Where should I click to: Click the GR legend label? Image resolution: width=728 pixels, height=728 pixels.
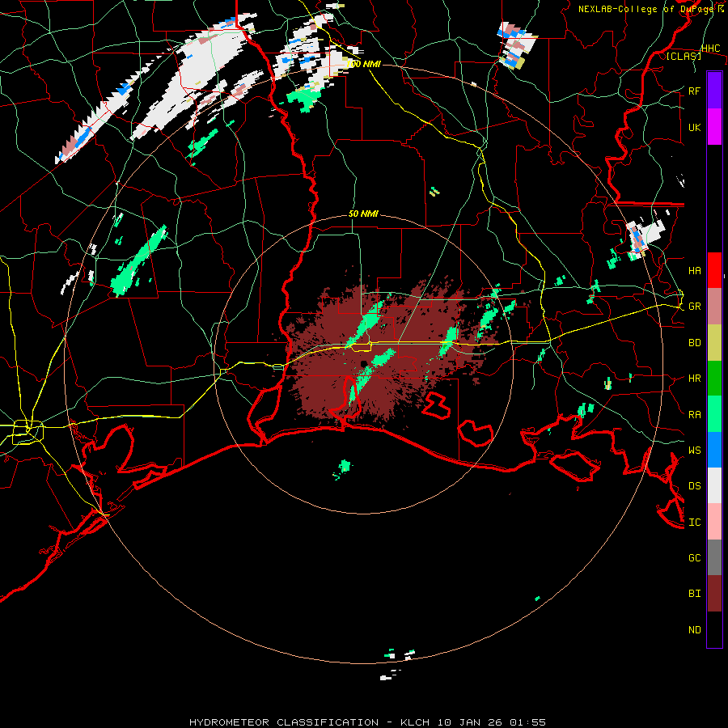click(x=695, y=307)
